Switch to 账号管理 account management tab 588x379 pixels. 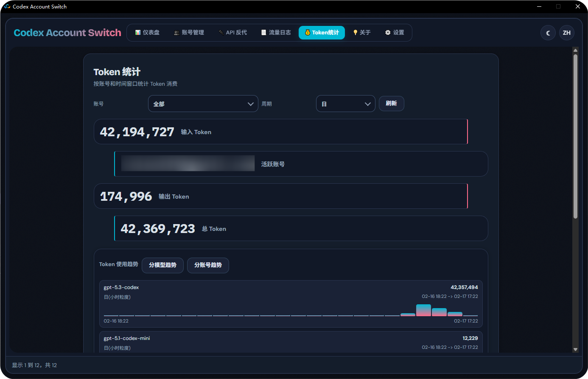(x=189, y=33)
